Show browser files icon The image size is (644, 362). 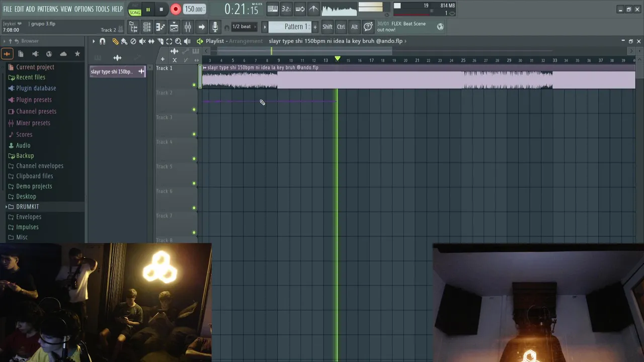pos(21,54)
